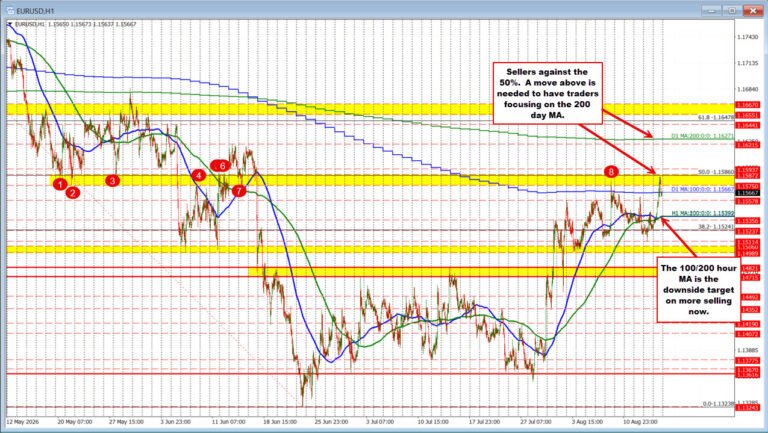Image resolution: width=768 pixels, height=433 pixels.
Task: Click the 18 Jun 15:00 time label
Action: click(280, 421)
